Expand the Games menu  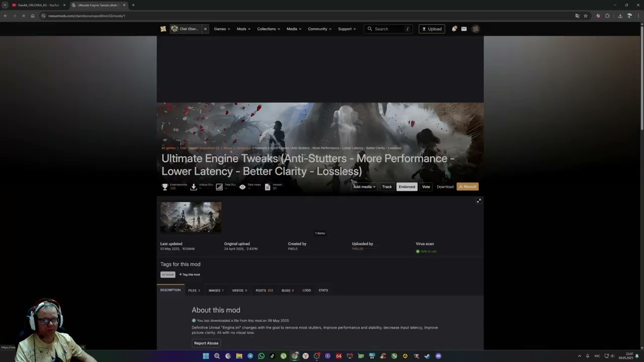pyautogui.click(x=222, y=29)
